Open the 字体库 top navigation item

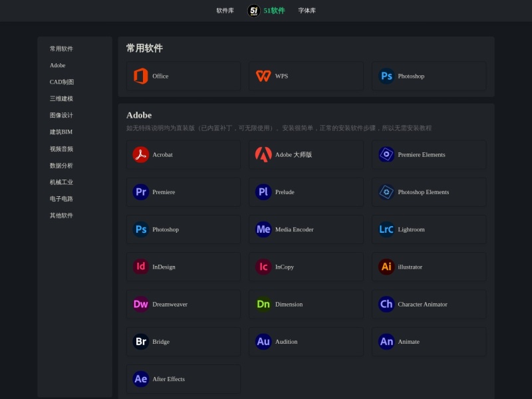point(307,11)
